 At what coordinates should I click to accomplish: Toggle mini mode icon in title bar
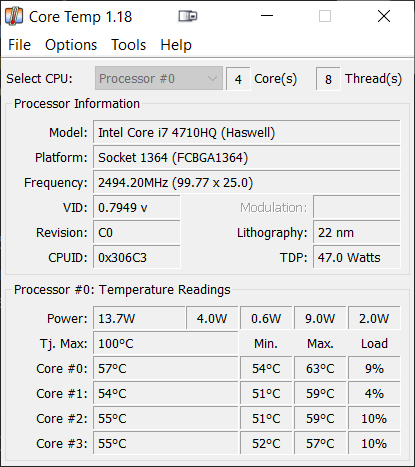coord(188,16)
